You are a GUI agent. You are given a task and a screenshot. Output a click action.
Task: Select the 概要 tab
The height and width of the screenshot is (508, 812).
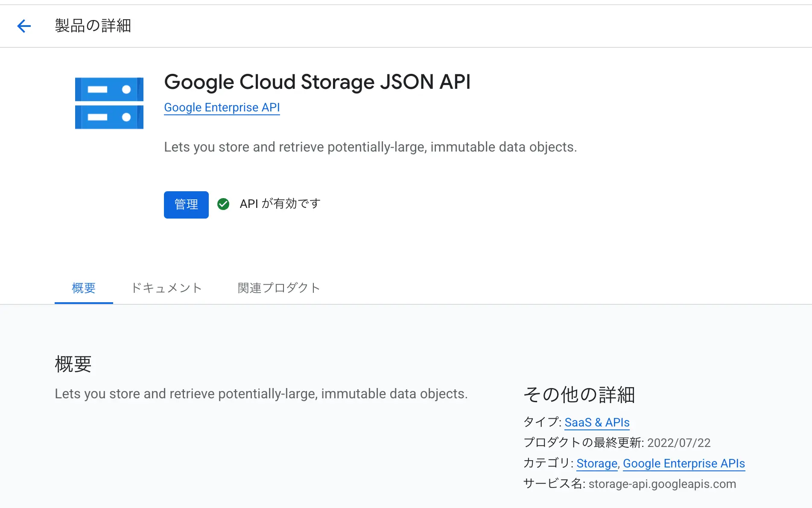pyautogui.click(x=84, y=288)
